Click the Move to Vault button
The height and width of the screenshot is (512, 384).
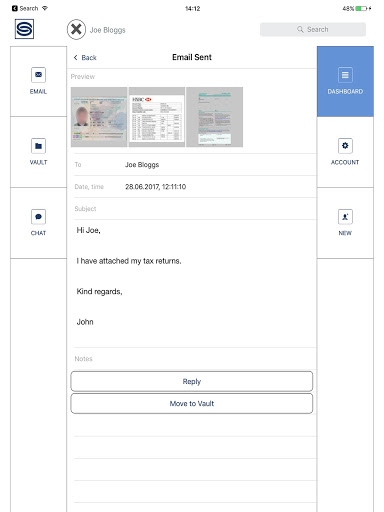(x=192, y=404)
